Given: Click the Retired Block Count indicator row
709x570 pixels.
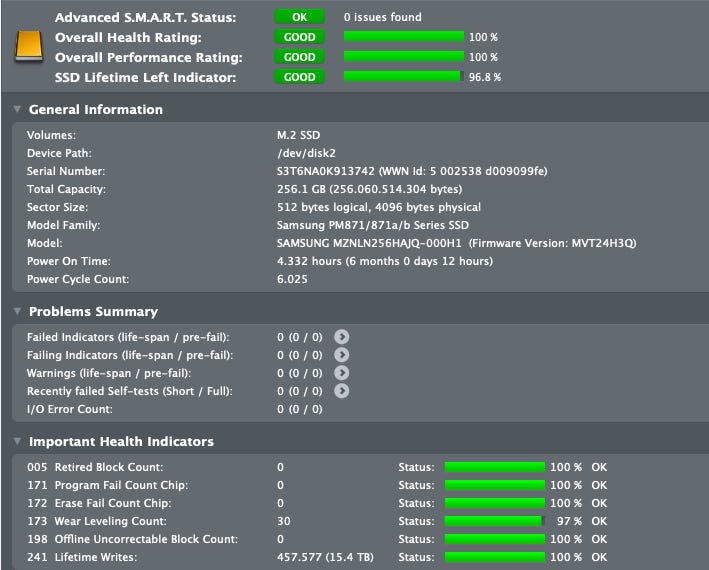Looking at the screenshot, I should 109,467.
